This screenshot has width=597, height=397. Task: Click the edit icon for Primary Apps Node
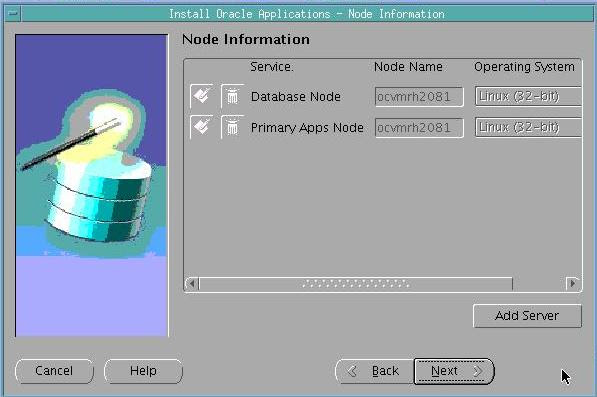tap(201, 127)
